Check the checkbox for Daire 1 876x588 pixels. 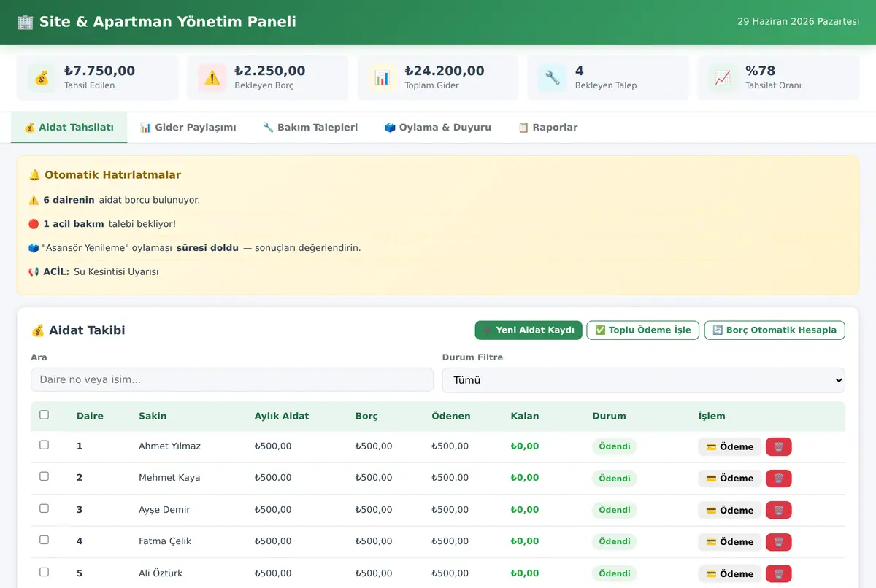[44, 444]
